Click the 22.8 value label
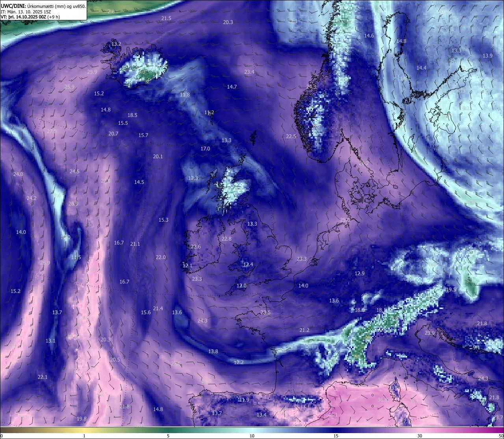Image resolution: width=504 pixels, height=439 pixels. tap(226, 239)
